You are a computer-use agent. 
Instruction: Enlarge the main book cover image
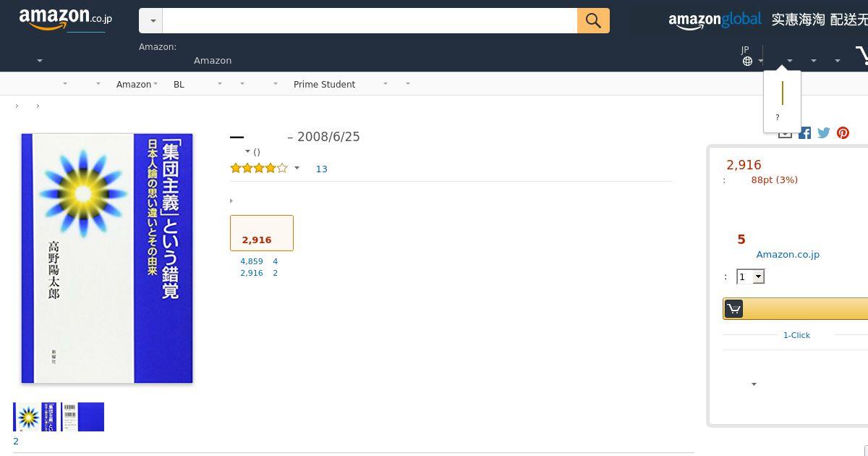coord(107,258)
